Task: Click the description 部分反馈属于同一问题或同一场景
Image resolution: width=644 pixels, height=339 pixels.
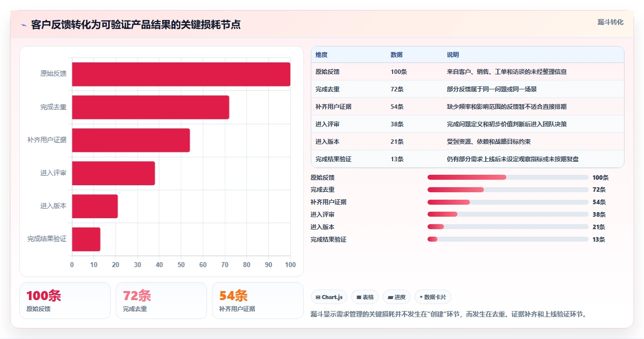Action: [x=492, y=89]
